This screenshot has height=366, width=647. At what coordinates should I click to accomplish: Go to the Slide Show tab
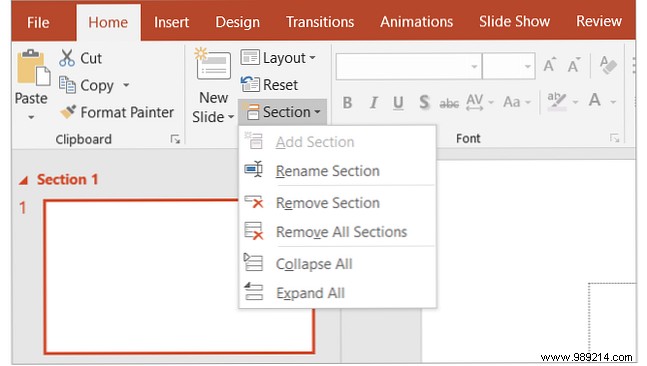coord(514,21)
